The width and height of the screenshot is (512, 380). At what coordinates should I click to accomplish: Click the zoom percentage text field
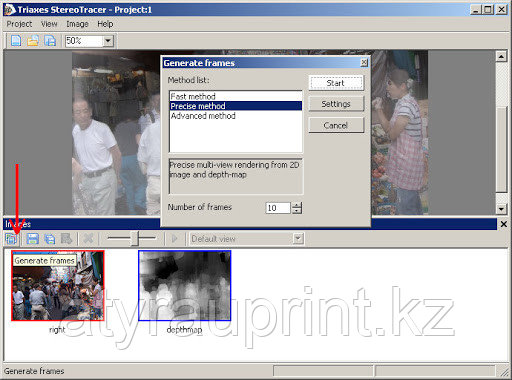tap(84, 41)
